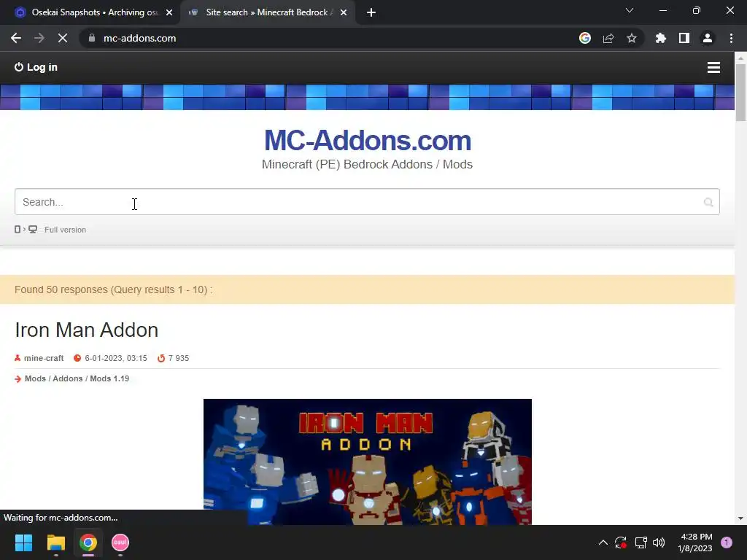
Task: Open the site hamburger menu
Action: coord(713,68)
